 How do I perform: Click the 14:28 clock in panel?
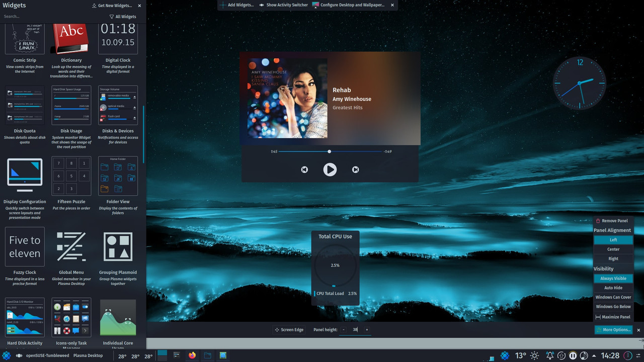(610, 355)
